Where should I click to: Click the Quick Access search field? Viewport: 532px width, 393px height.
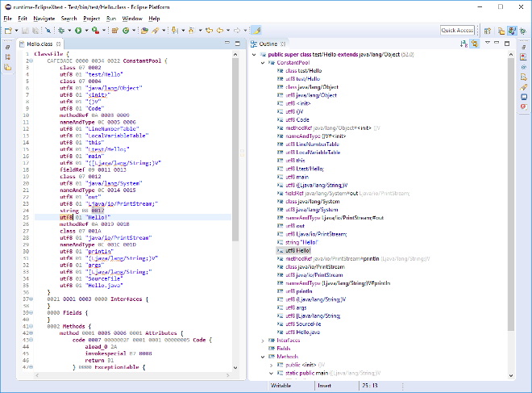tap(457, 30)
